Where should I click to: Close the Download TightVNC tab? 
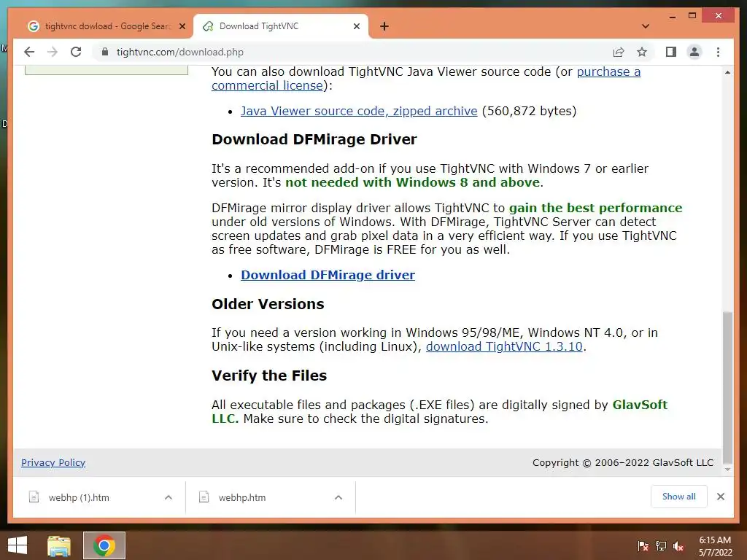coord(356,27)
